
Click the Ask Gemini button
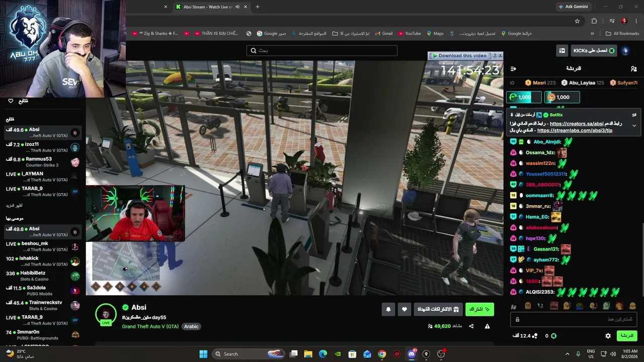coord(573,7)
